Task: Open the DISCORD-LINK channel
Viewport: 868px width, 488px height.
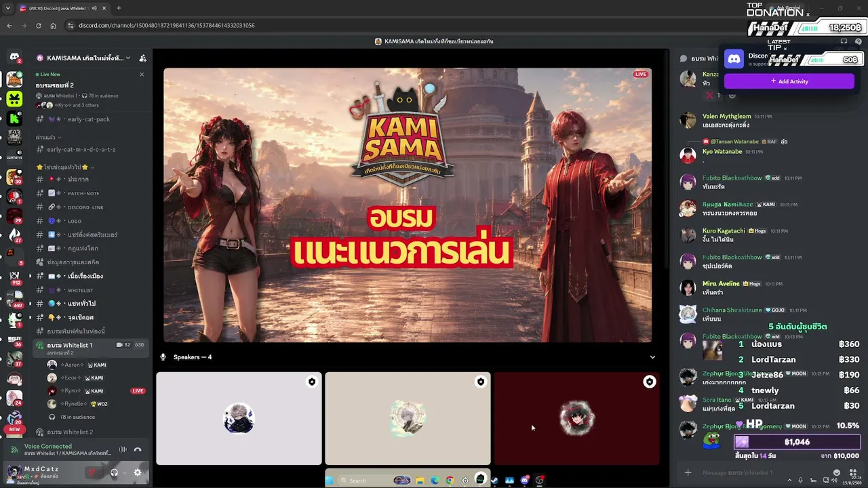Action: click(x=90, y=207)
